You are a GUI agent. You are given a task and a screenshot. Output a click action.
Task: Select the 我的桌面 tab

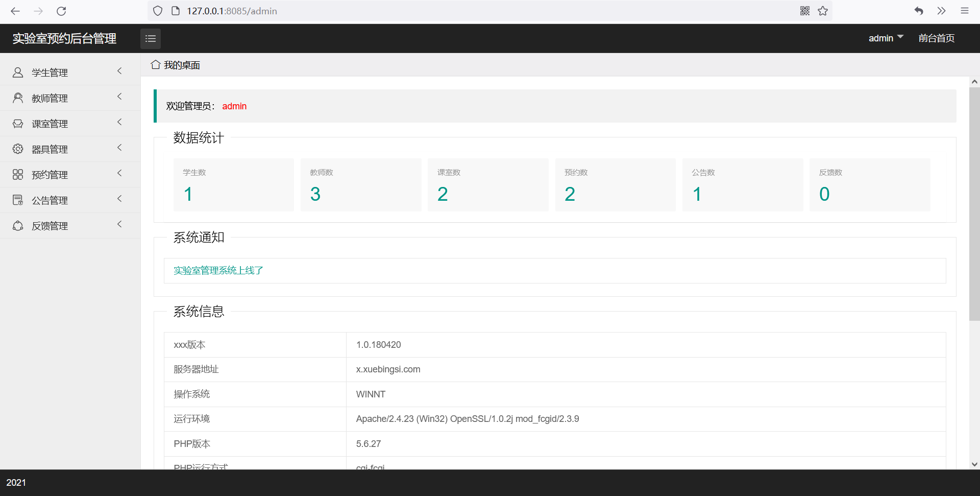[176, 65]
